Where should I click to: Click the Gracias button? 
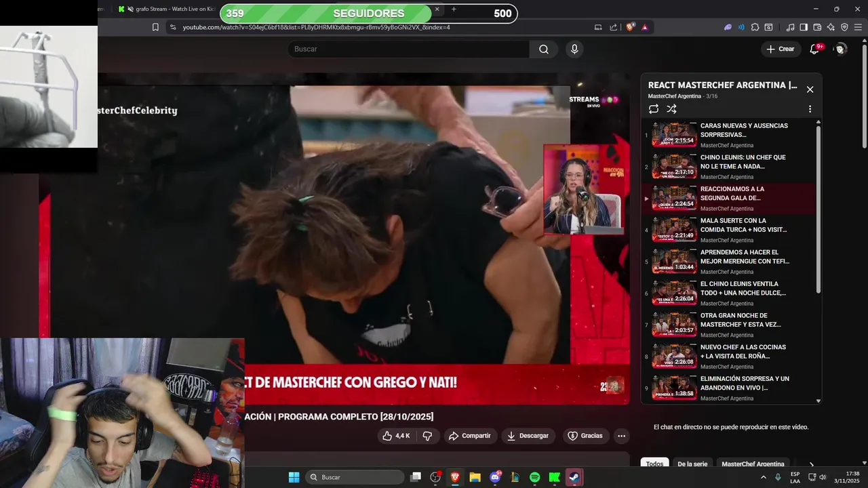coord(585,436)
